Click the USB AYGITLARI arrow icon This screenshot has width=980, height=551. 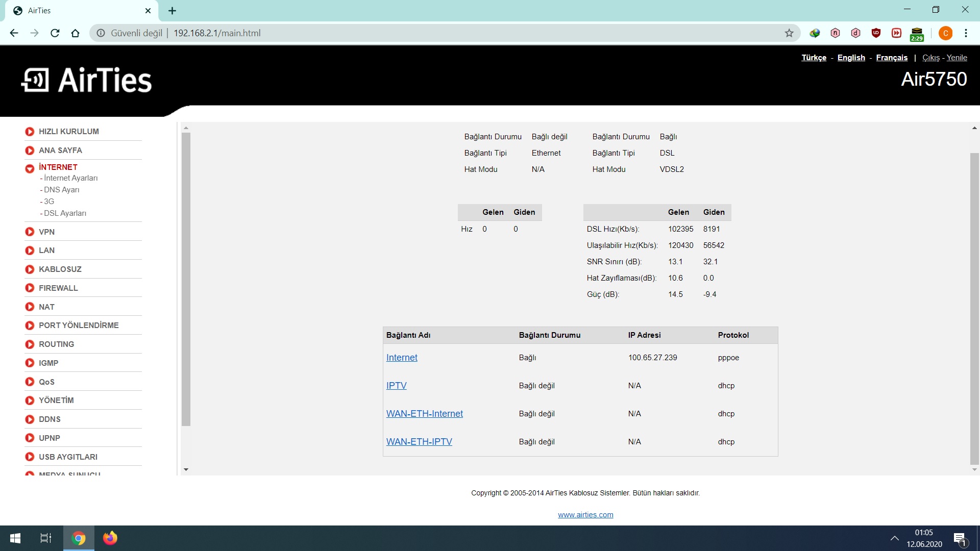[x=30, y=457]
